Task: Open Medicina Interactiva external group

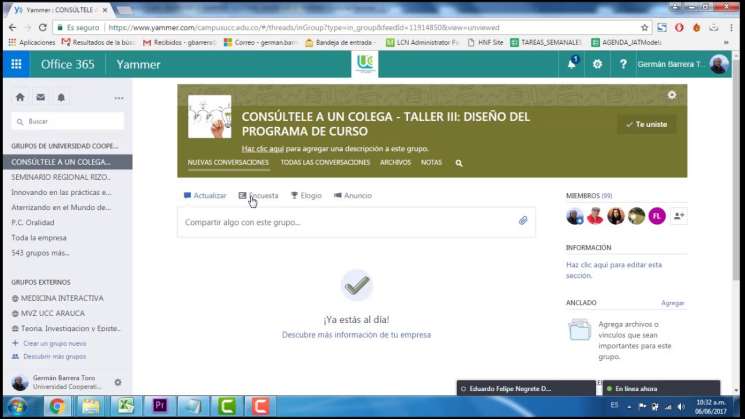Action: pyautogui.click(x=62, y=298)
